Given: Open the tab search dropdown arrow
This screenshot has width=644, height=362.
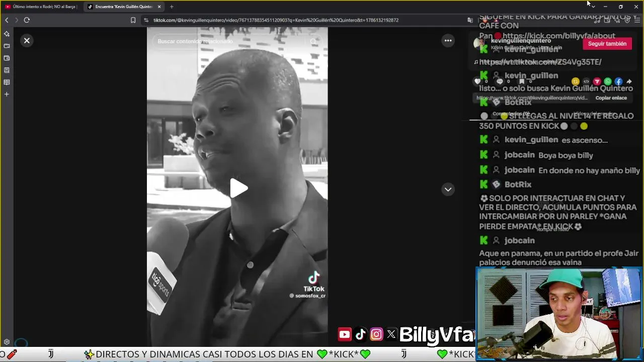Looking at the screenshot, I should (x=593, y=7).
